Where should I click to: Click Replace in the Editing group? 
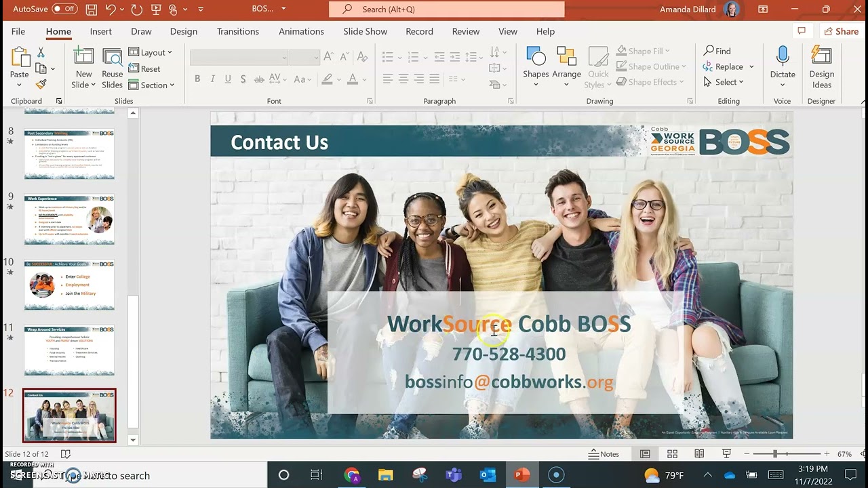(x=723, y=66)
